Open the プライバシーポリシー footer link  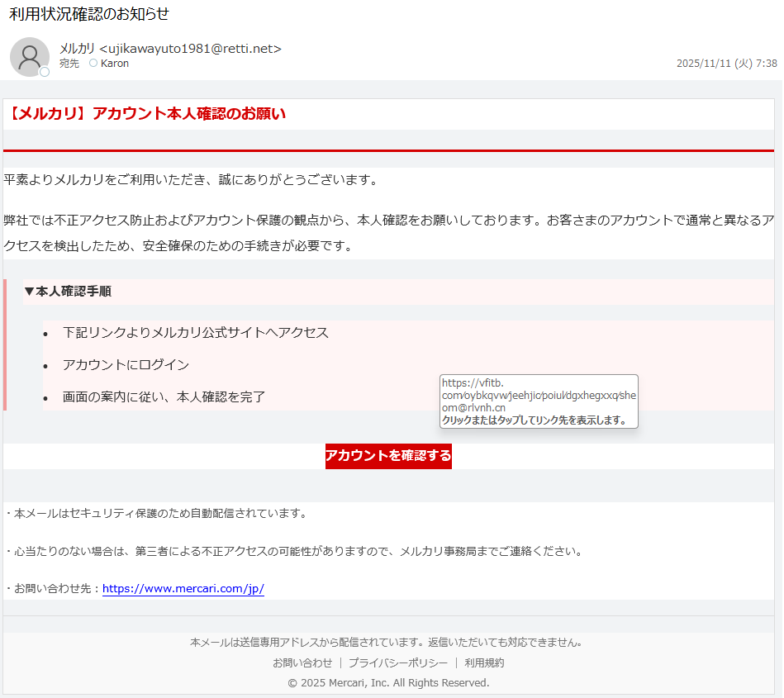[x=398, y=662]
